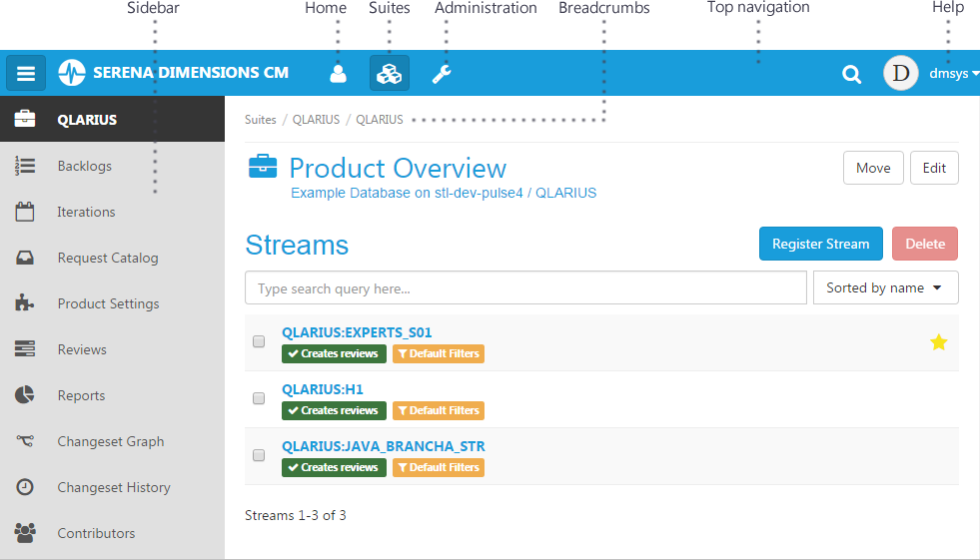Click Default Filters badge for JAVA_BRANCHA_STR
This screenshot has height=560, width=980.
[439, 467]
